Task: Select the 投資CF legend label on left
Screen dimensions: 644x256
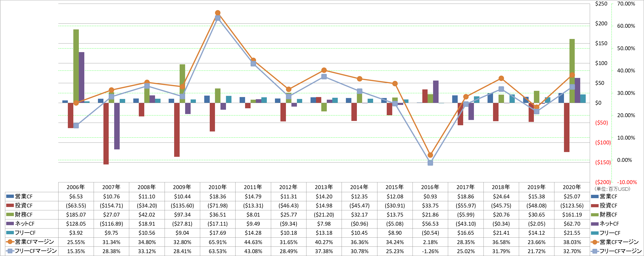Action: click(24, 206)
